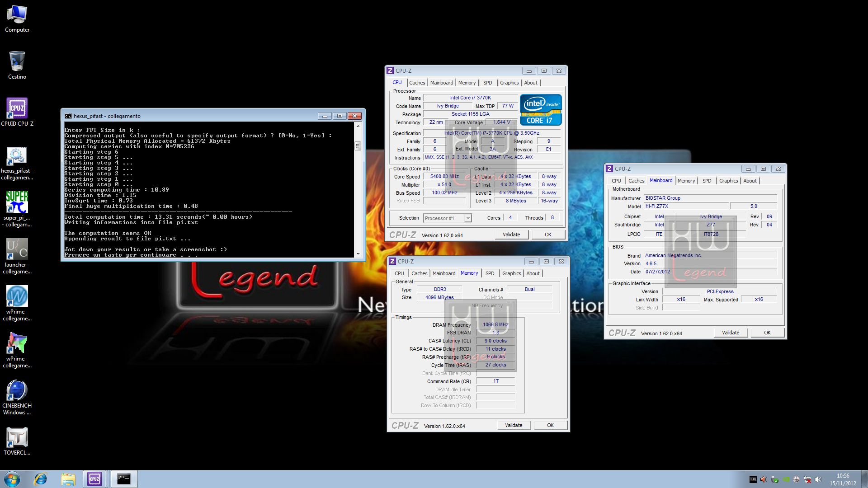The width and height of the screenshot is (868, 488).
Task: Click the round red-rimmed tray icon
Action: 797,479
